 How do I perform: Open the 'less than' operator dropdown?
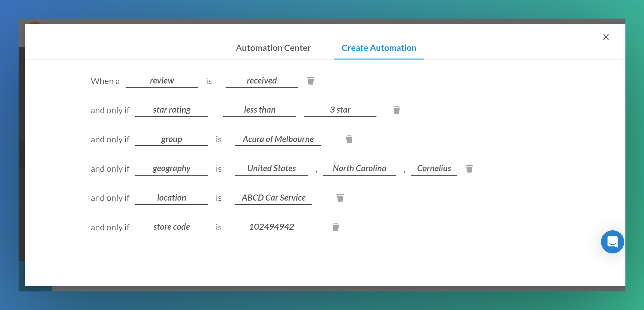coord(260,110)
